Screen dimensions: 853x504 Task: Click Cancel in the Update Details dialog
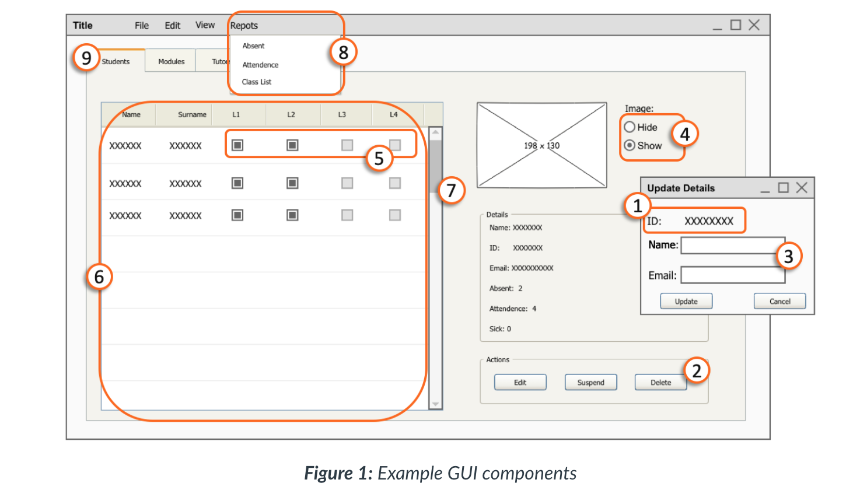[779, 302]
